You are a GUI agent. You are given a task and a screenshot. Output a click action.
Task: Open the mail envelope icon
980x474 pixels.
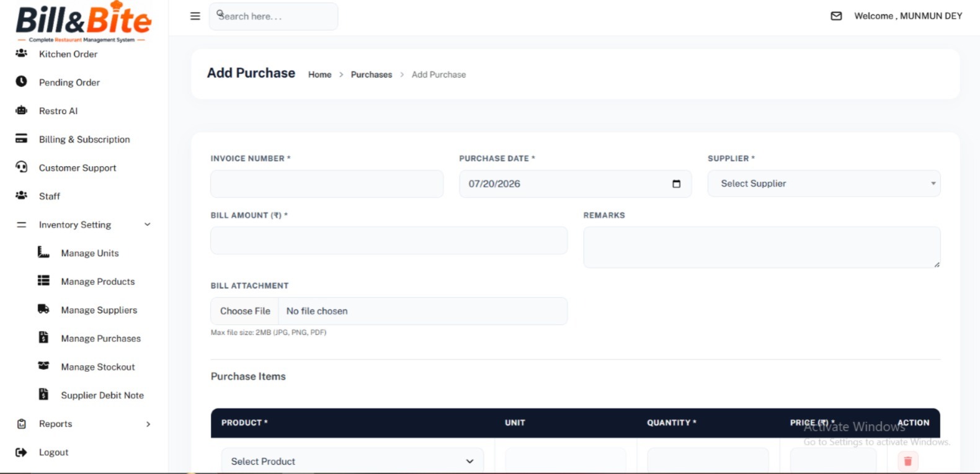coord(836,16)
